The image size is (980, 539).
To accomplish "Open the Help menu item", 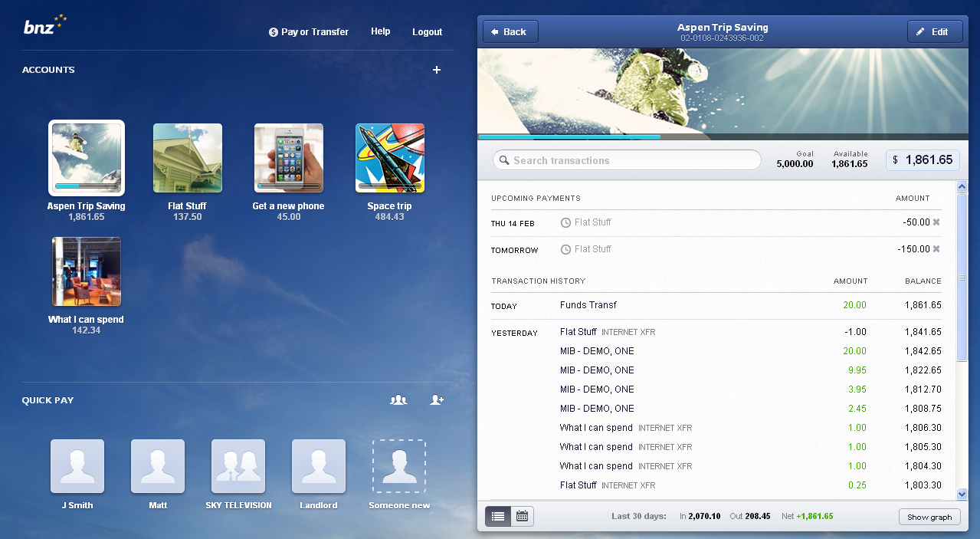I will coord(381,31).
